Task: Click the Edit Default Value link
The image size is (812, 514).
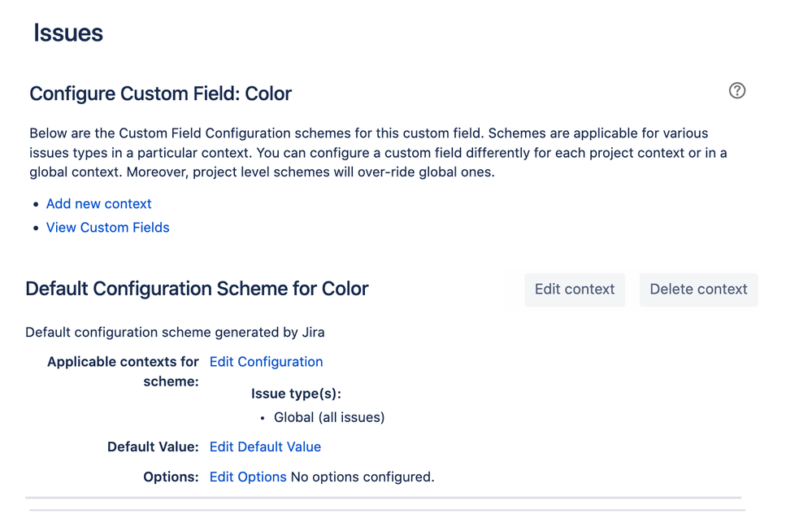Action: (265, 446)
